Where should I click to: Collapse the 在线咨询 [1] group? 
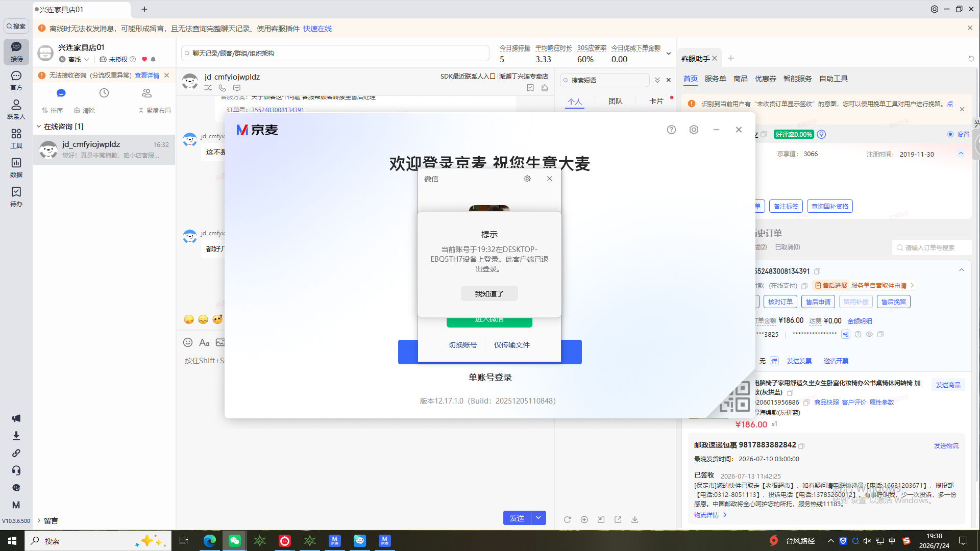pos(39,127)
